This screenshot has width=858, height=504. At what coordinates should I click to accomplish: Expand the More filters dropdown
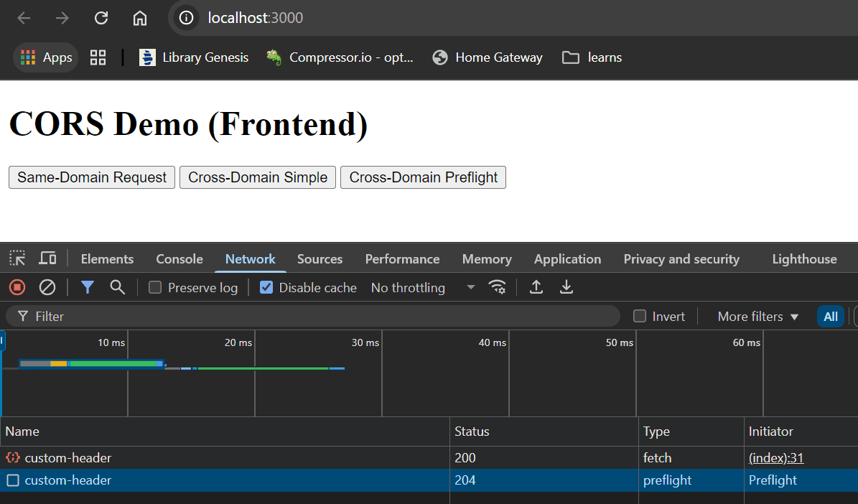[758, 317]
